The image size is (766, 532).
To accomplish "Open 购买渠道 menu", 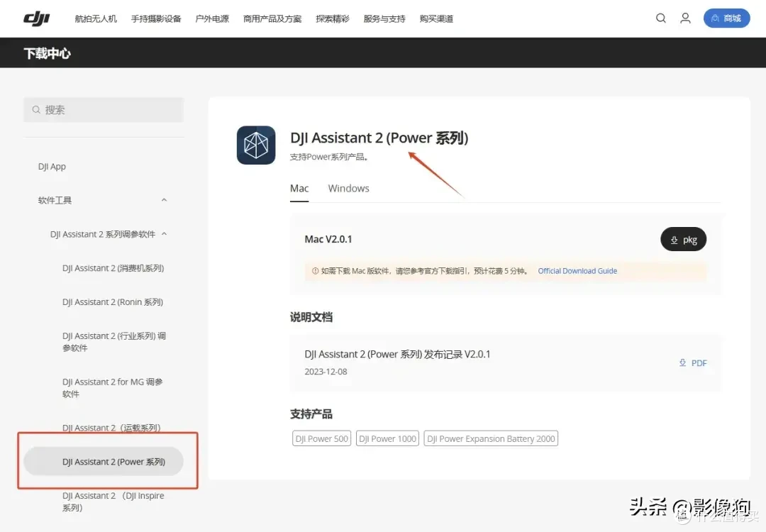I will (x=436, y=18).
